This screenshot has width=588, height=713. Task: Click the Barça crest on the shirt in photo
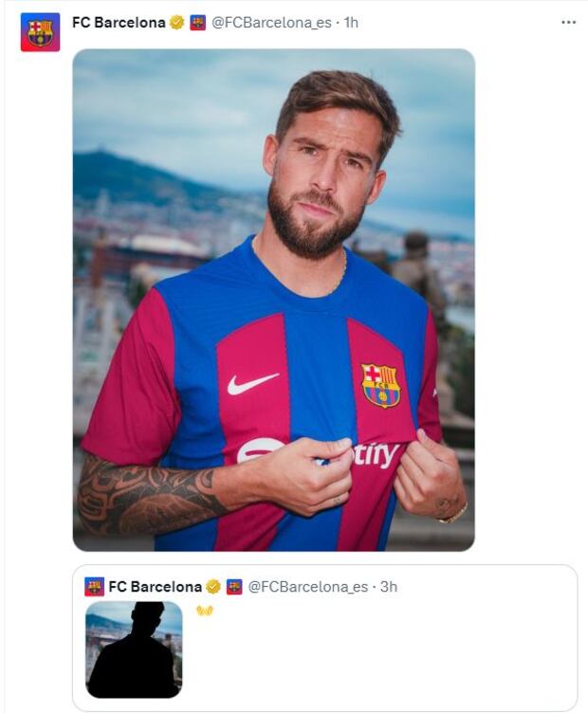(x=380, y=385)
